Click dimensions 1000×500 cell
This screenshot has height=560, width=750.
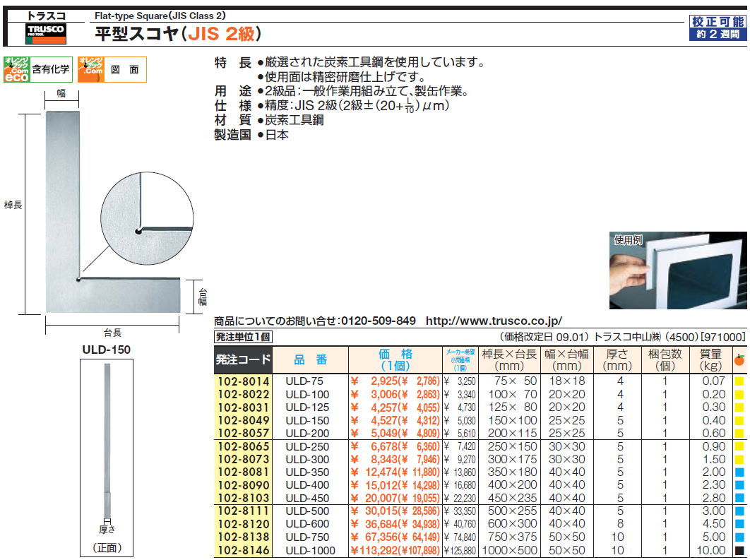coord(510,550)
